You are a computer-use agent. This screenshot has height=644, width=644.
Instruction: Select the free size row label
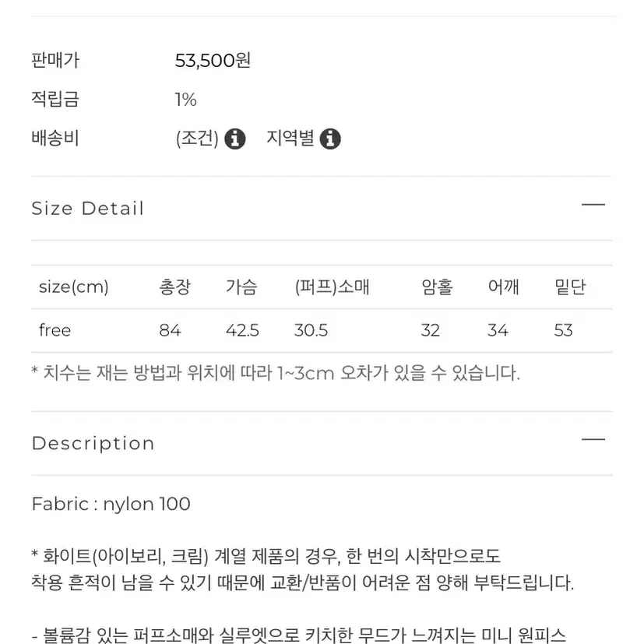(55, 330)
